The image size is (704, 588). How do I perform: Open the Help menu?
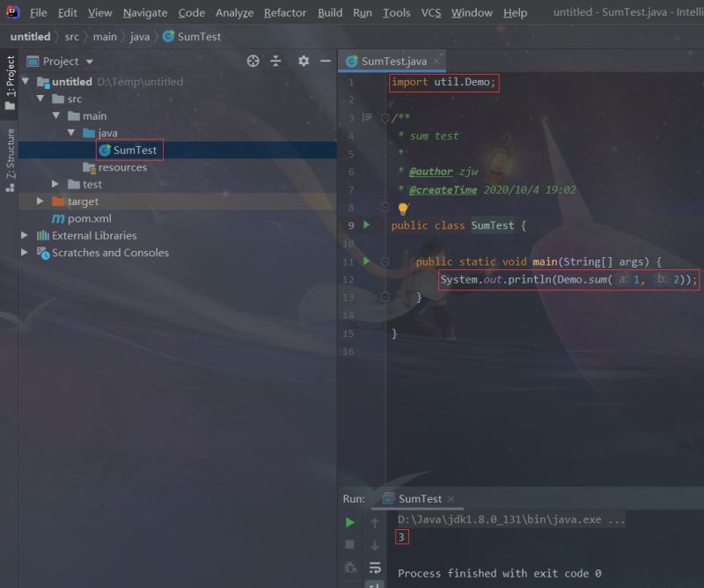[515, 13]
